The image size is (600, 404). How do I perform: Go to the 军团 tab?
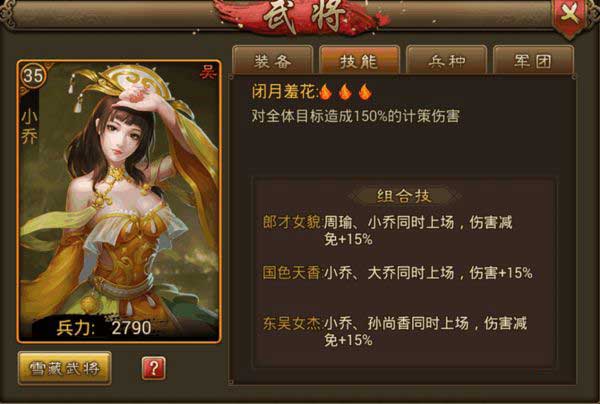(533, 60)
